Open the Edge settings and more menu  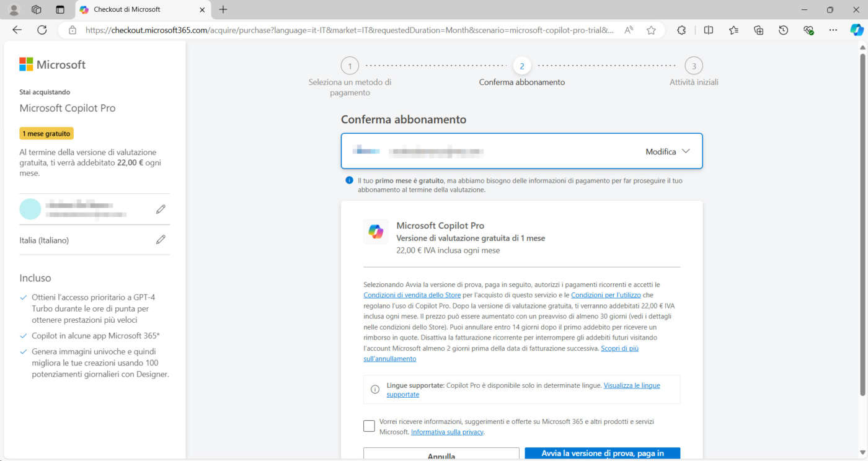833,30
